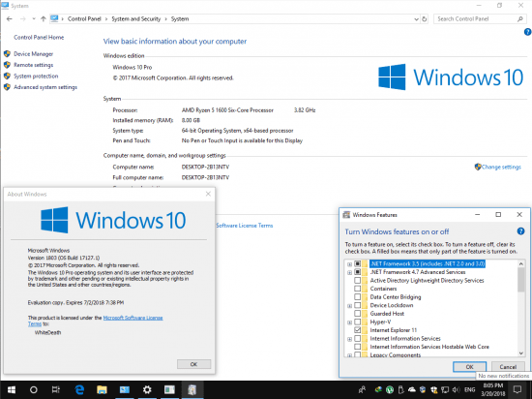Open Microsoft Software License Terms in About Windows
The height and width of the screenshot is (399, 532).
(x=133, y=318)
